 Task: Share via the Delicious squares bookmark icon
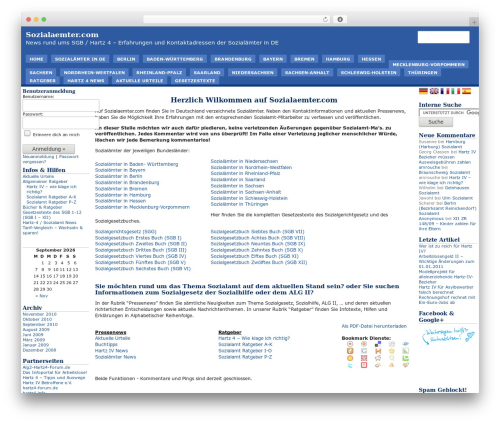[378, 344]
